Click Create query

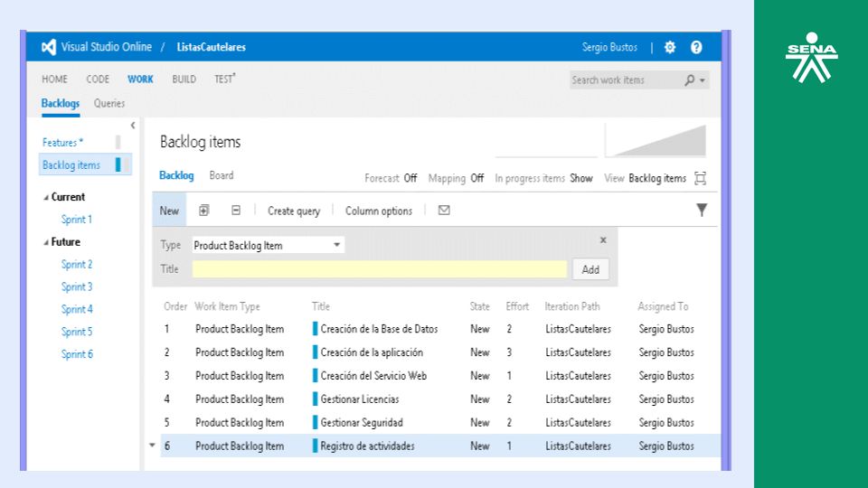point(294,211)
